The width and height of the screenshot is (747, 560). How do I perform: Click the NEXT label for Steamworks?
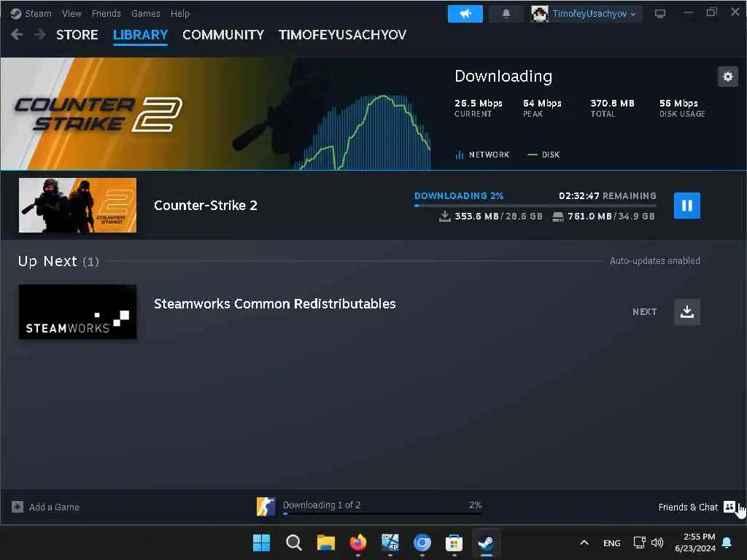(x=645, y=312)
